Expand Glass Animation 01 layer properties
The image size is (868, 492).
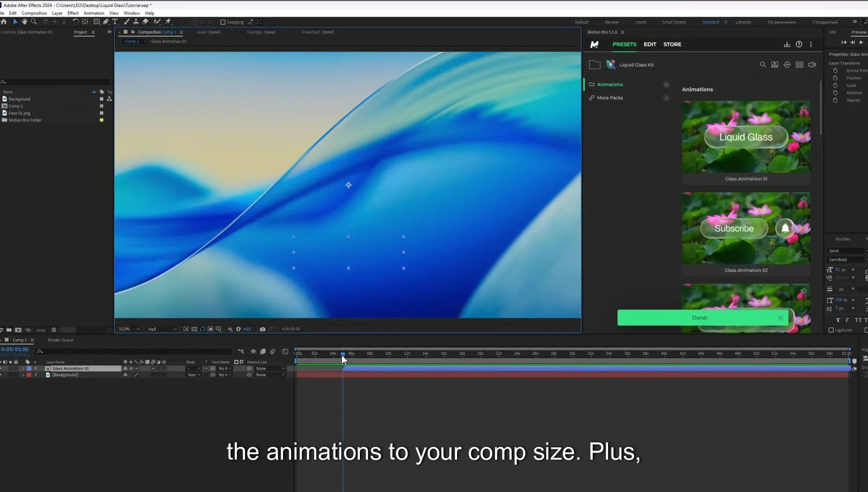(x=24, y=369)
